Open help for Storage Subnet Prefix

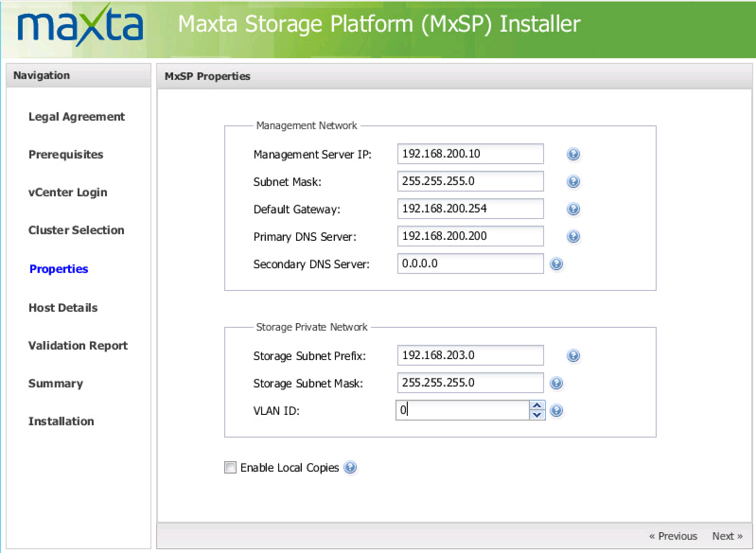click(x=573, y=356)
